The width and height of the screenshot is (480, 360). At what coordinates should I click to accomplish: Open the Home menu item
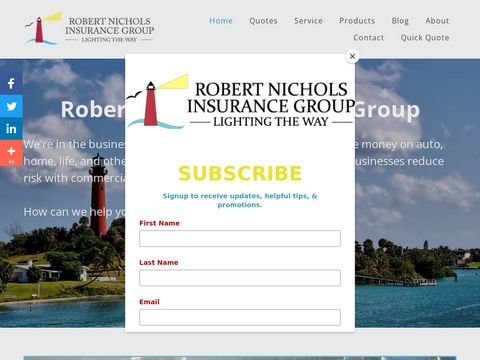[x=221, y=21]
